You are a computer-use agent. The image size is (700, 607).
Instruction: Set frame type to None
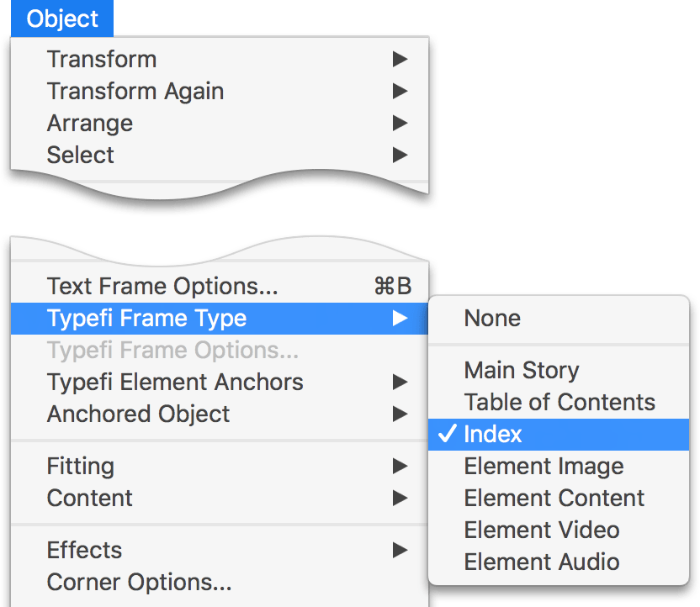492,318
